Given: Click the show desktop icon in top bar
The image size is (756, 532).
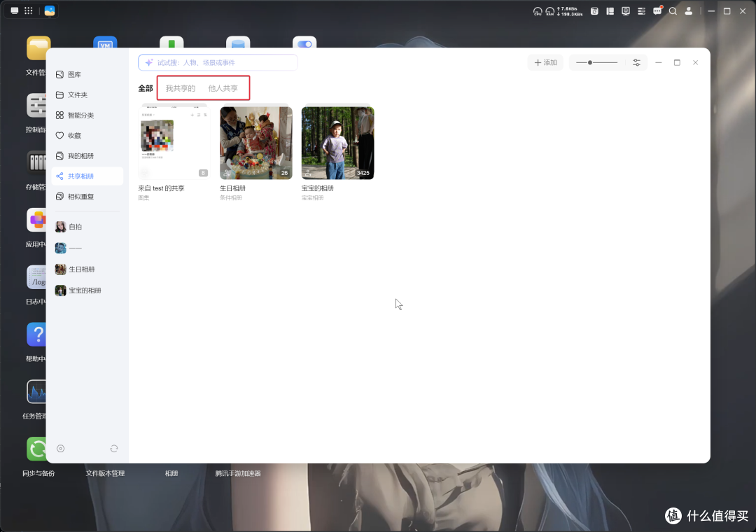Looking at the screenshot, I should pos(15,10).
